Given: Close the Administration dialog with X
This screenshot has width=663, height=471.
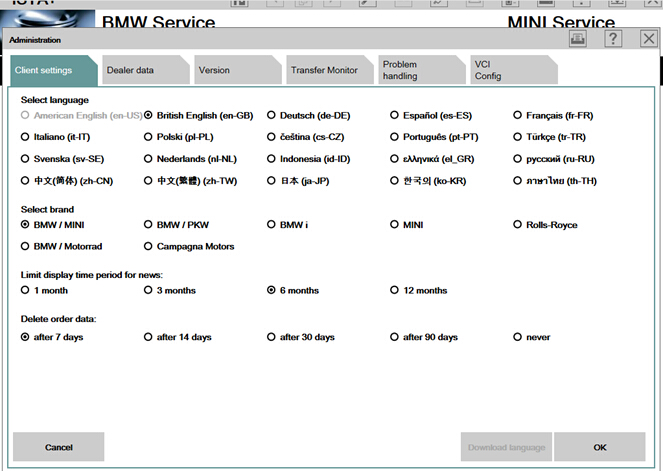Looking at the screenshot, I should click(x=649, y=39).
